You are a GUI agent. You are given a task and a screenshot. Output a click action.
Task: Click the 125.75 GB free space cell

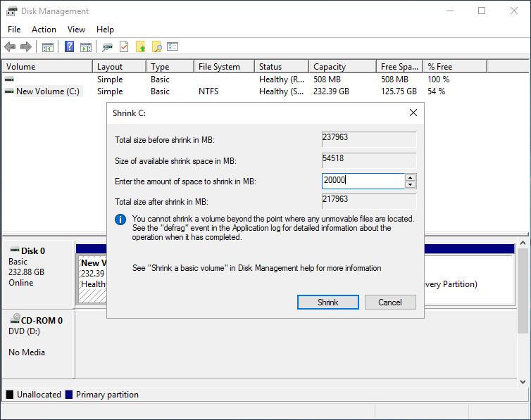tap(399, 91)
